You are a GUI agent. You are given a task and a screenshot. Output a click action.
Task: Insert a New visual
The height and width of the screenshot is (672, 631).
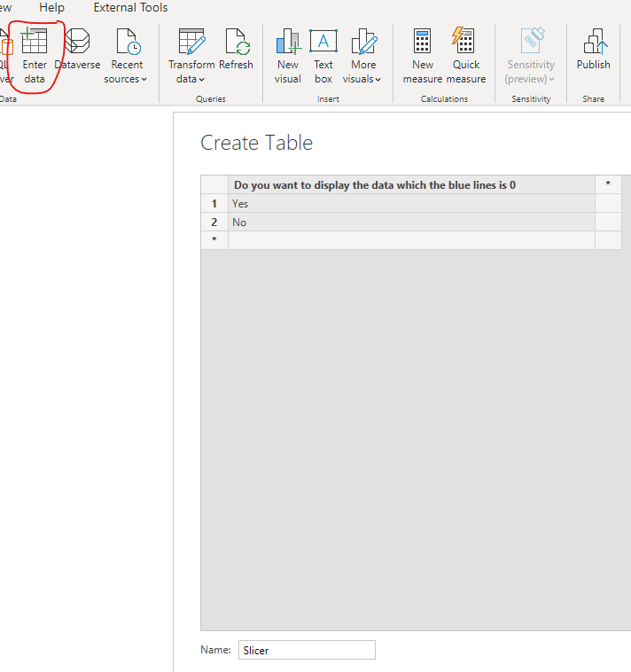pyautogui.click(x=288, y=56)
